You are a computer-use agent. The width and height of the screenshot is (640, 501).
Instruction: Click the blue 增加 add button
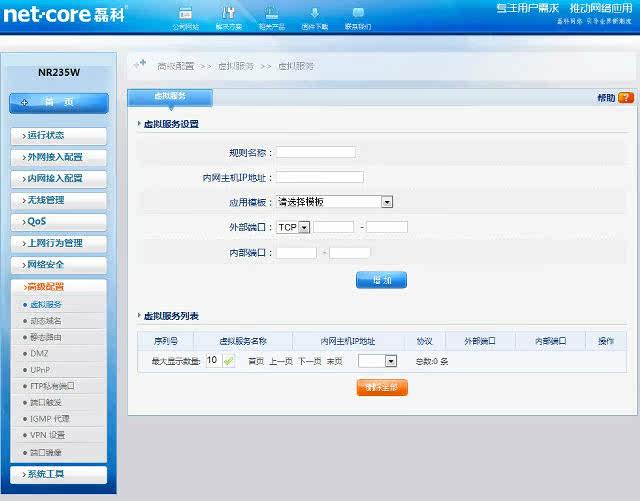381,280
